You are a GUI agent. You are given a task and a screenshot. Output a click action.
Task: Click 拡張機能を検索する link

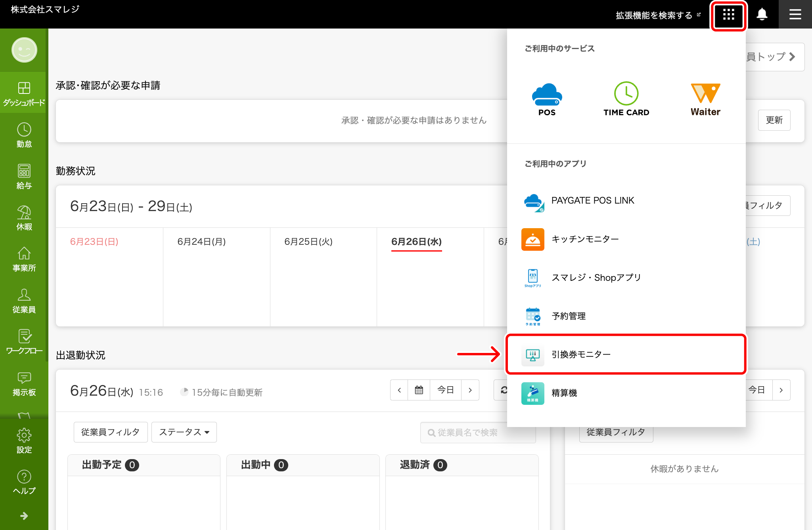[x=658, y=15]
